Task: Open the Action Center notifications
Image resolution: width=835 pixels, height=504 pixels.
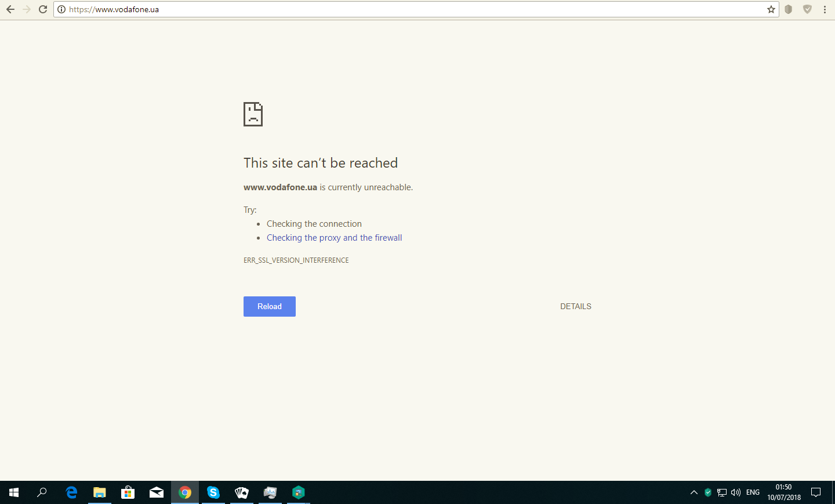Action: pyautogui.click(x=816, y=492)
